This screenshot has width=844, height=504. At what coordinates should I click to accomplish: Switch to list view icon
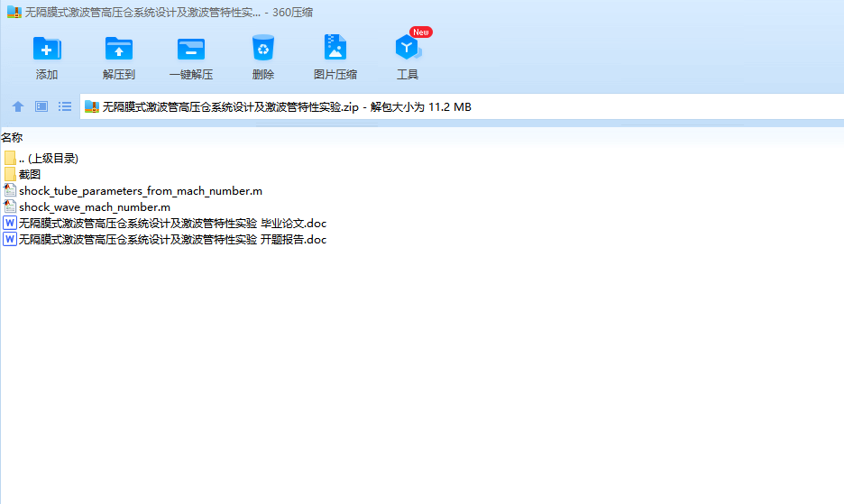click(x=65, y=106)
